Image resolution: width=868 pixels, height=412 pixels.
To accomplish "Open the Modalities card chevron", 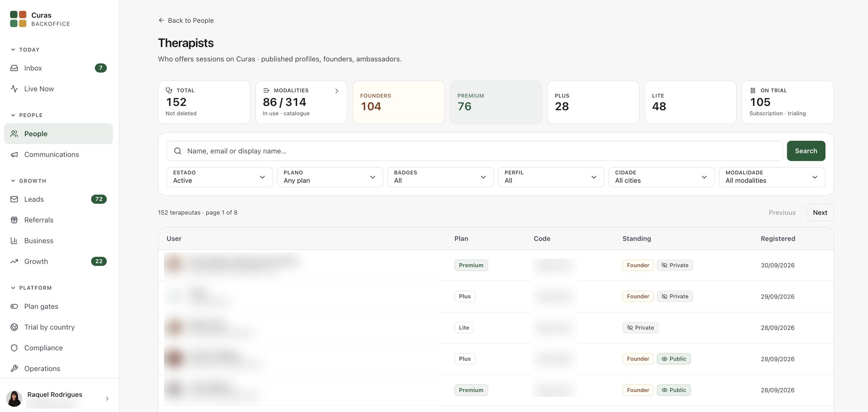I will tap(336, 91).
